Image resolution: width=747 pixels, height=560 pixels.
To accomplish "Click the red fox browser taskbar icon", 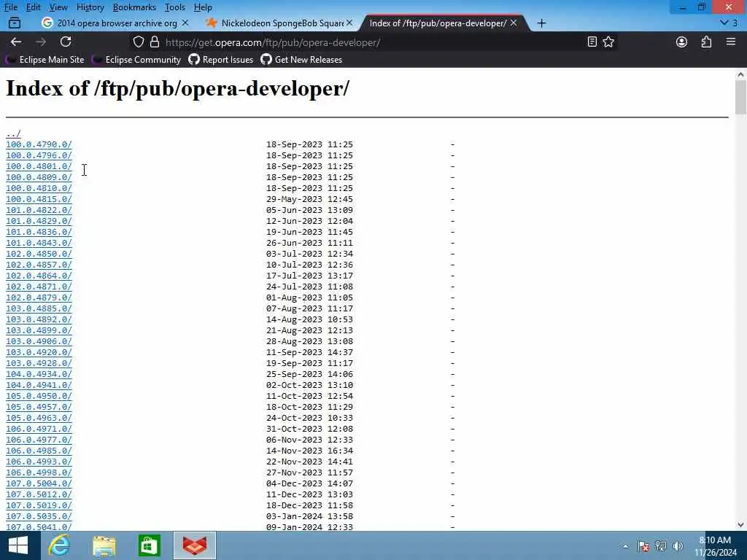I will [195, 545].
